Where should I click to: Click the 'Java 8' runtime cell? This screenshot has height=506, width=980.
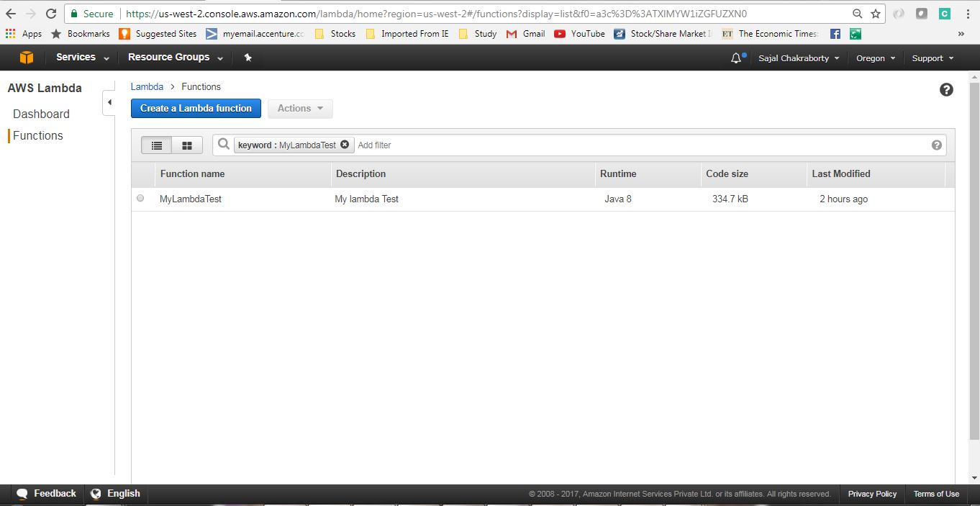(618, 199)
